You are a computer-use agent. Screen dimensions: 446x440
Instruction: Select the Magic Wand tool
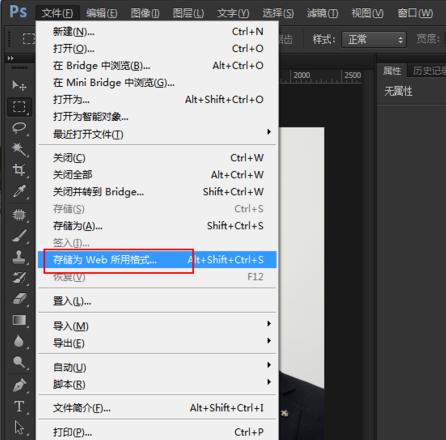(x=19, y=149)
